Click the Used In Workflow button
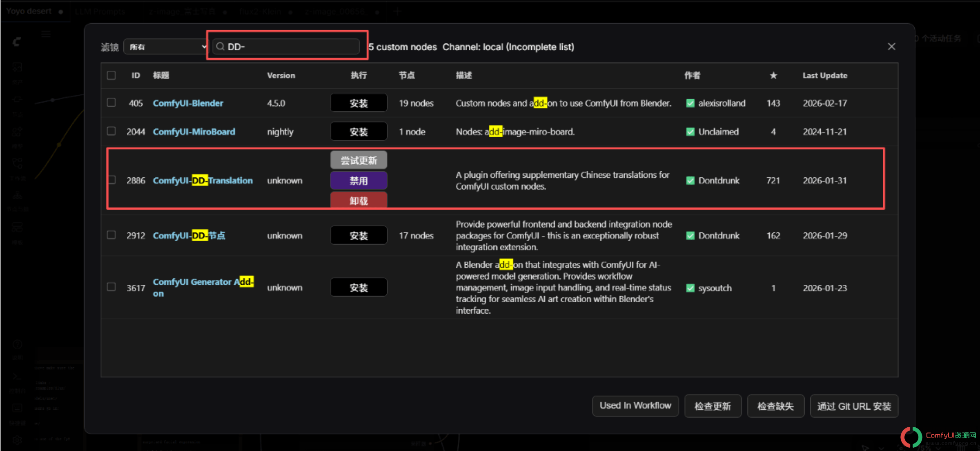This screenshot has width=980, height=451. coord(635,406)
